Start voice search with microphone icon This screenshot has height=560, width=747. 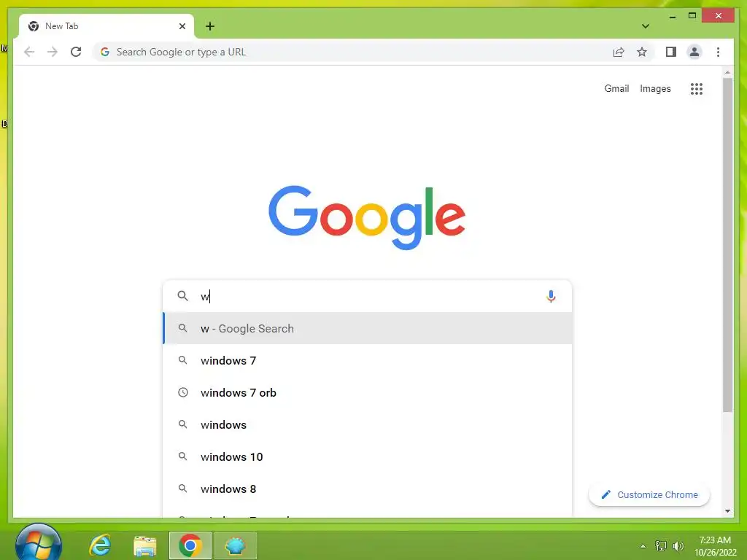coord(551,296)
